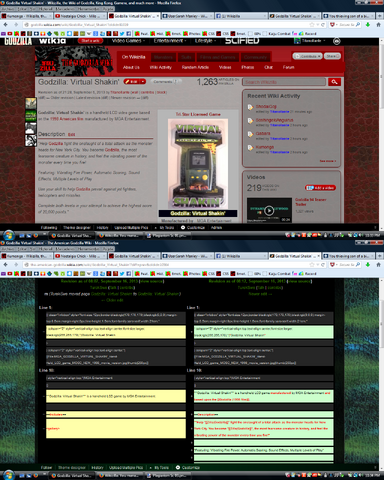Open search engine dropdown in lower Firefox window
Screen dimensions: 384x480
pyautogui.click(x=334, y=265)
